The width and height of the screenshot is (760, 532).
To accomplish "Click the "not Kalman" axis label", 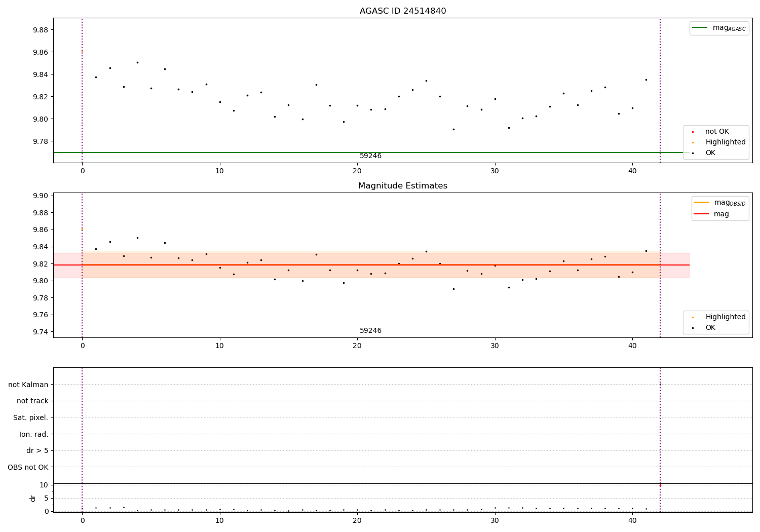I will [x=28, y=385].
